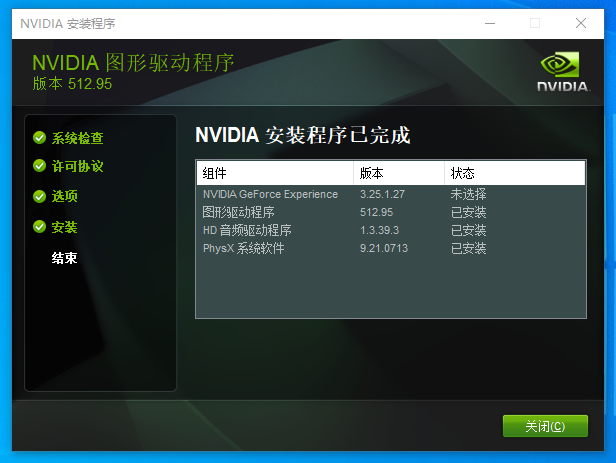The height and width of the screenshot is (463, 616).
Task: Click the 状态 column header
Action: coord(515,173)
